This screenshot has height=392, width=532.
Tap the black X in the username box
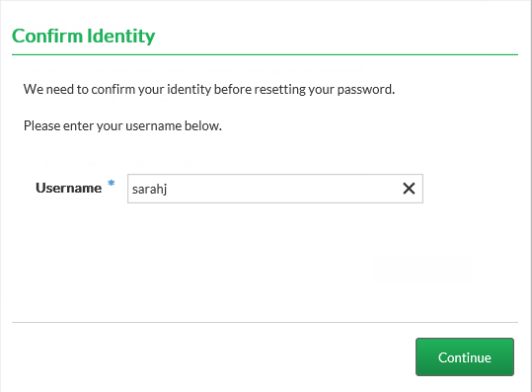tap(409, 189)
